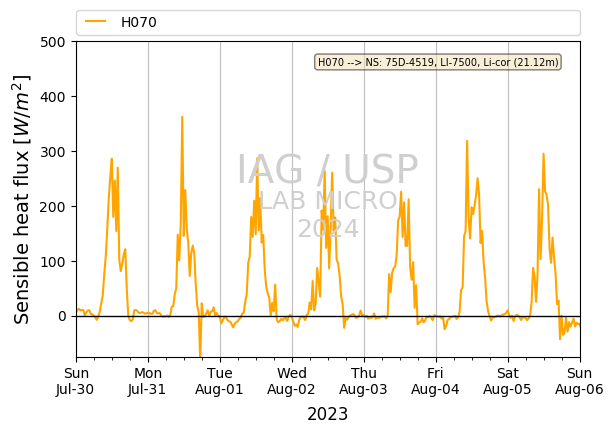Click the y-axis label 500
This screenshot has width=614, height=434.
coord(52,42)
